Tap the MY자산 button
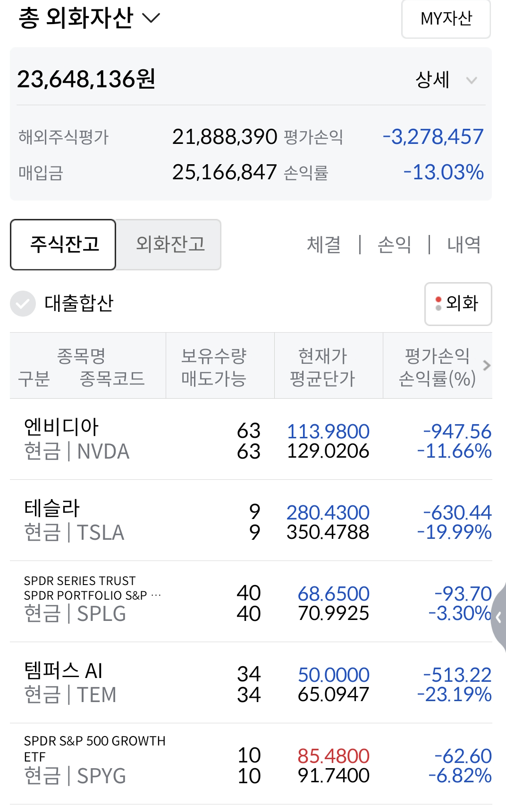Screen dimensions: 506x812 446,19
